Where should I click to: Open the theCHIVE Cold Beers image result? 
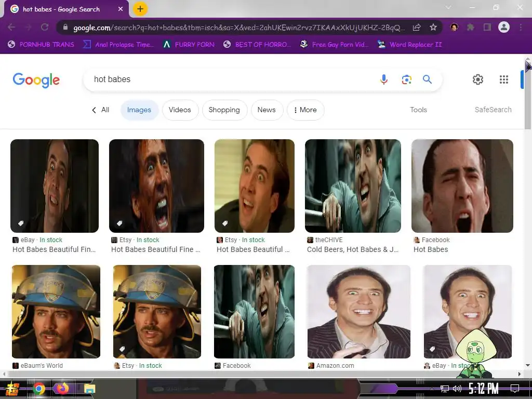[353, 185]
